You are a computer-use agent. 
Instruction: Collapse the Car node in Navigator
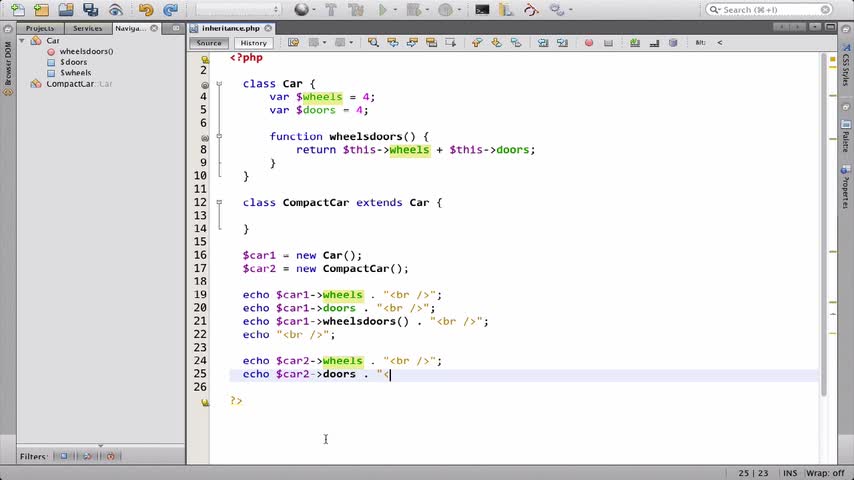pos(22,40)
